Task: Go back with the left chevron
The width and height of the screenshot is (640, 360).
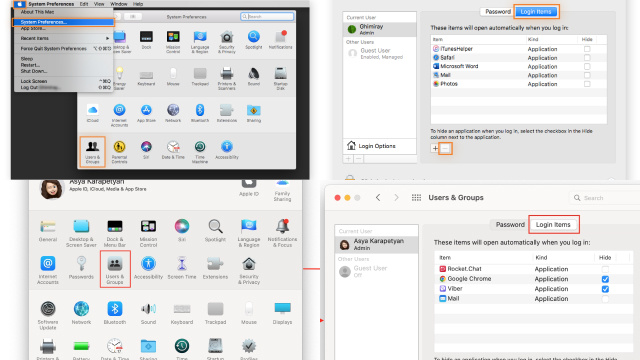Action: tap(378, 198)
